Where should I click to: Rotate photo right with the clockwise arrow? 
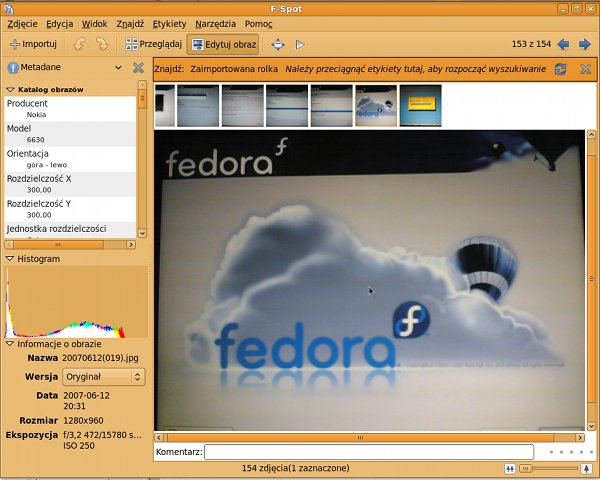click(x=102, y=44)
